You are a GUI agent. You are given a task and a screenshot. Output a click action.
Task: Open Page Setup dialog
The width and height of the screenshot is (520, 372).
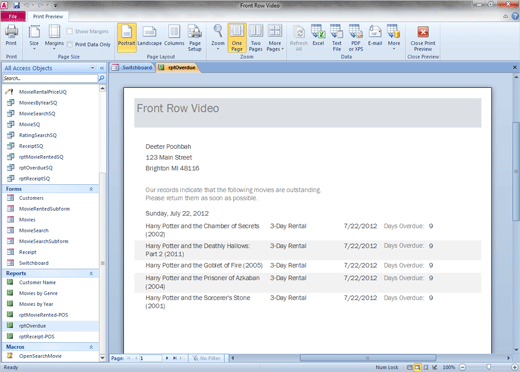(195, 37)
